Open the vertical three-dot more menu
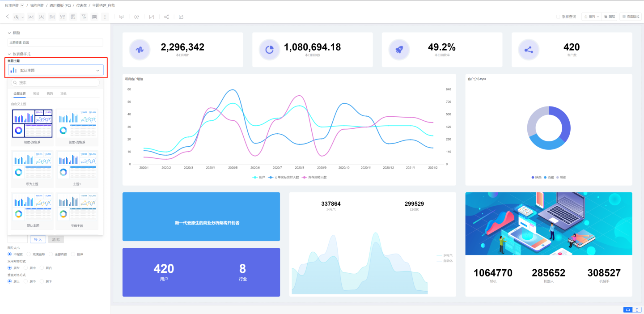Image resolution: width=644 pixels, height=314 pixels. click(x=105, y=17)
